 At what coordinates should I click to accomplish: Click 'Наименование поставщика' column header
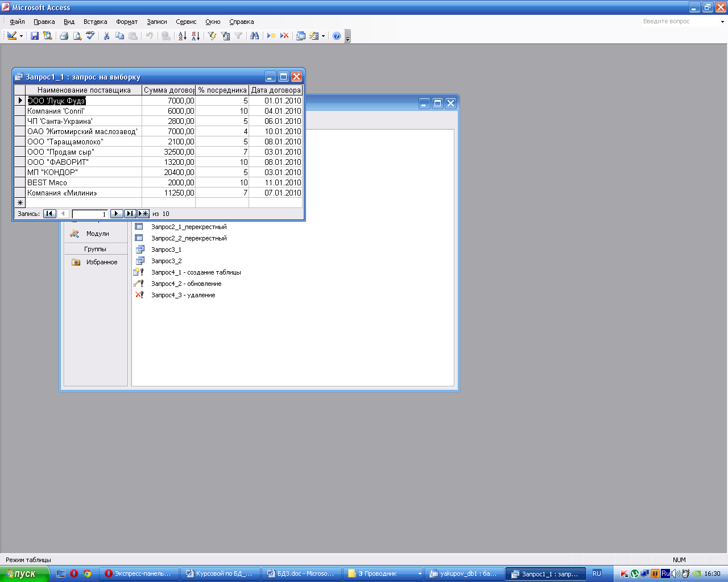point(84,90)
